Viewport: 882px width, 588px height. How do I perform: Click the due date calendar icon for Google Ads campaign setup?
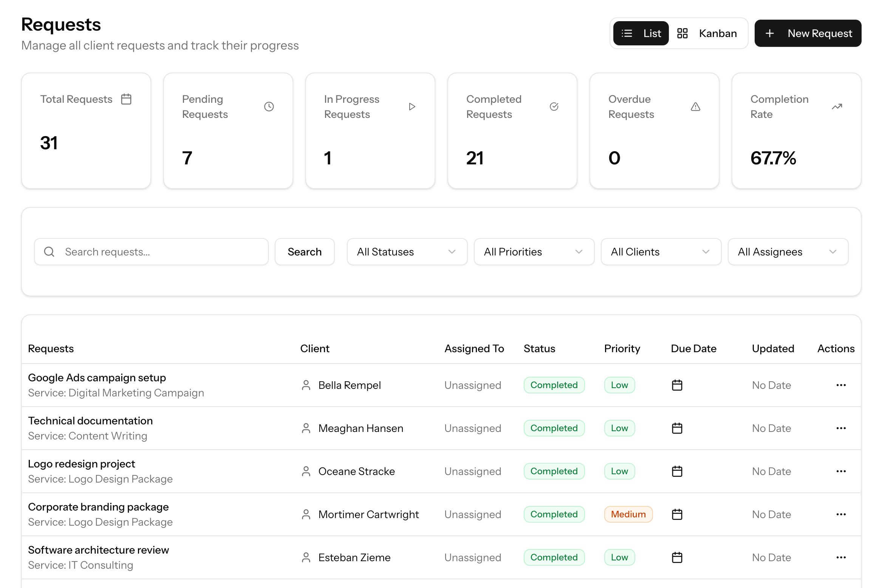coord(676,385)
